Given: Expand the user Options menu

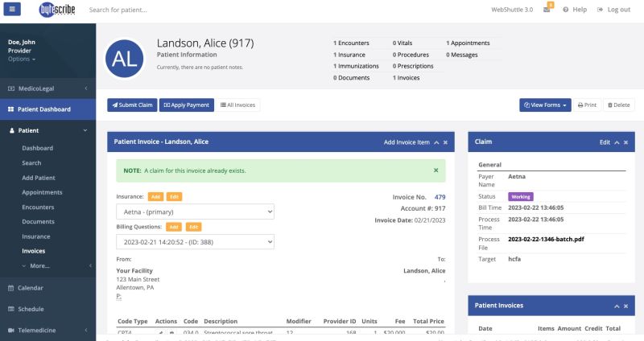Looking at the screenshot, I should click(x=22, y=59).
